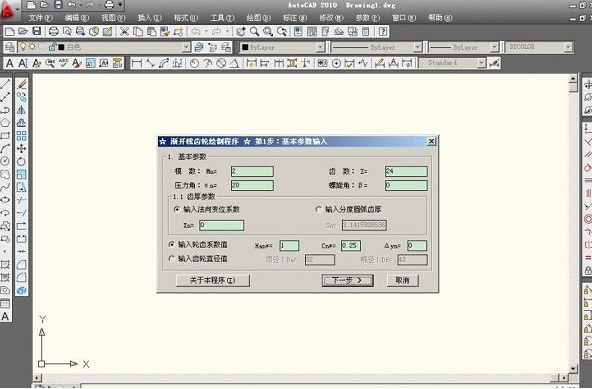Select the Array modify tool
This screenshot has width=592, height=389.
click(22, 136)
